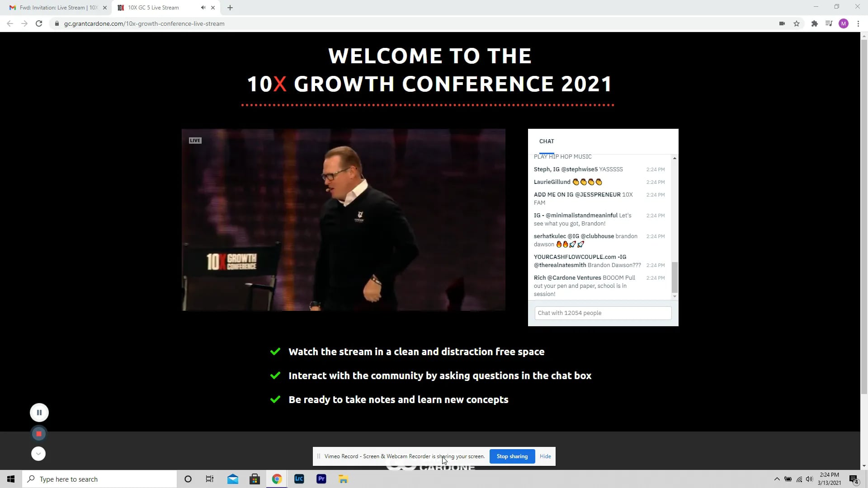Launch Google Chrome from the taskbar
This screenshot has width=868, height=488.
[277, 479]
